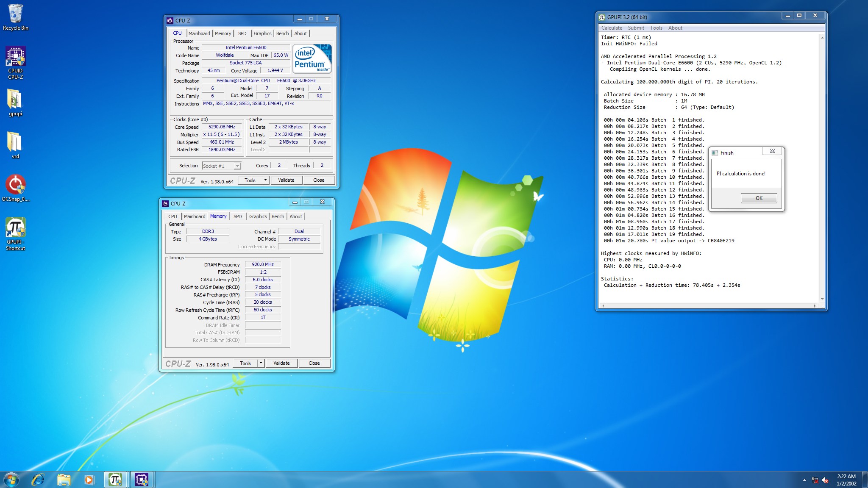Click the Core Speed value 5290.08 MHz
This screenshot has height=488, width=868.
click(222, 127)
